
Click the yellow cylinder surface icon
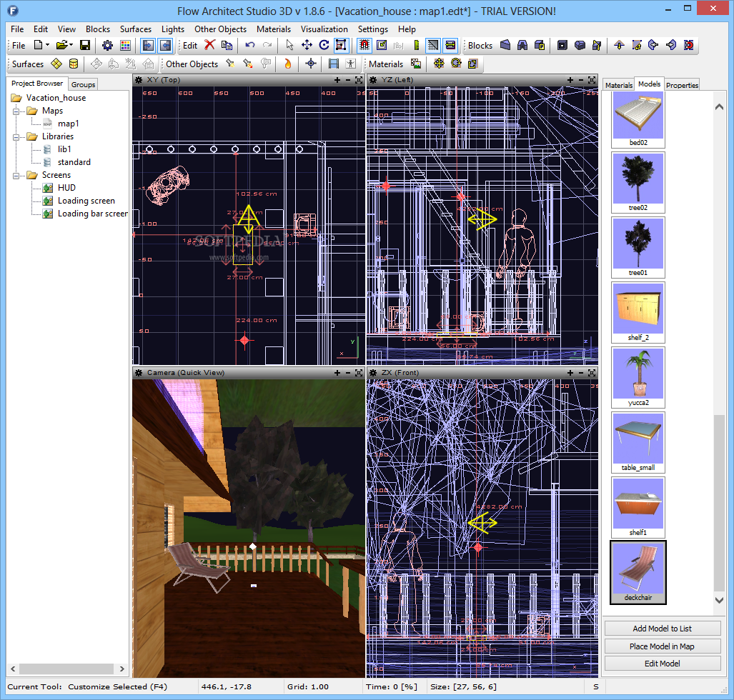pyautogui.click(x=74, y=64)
